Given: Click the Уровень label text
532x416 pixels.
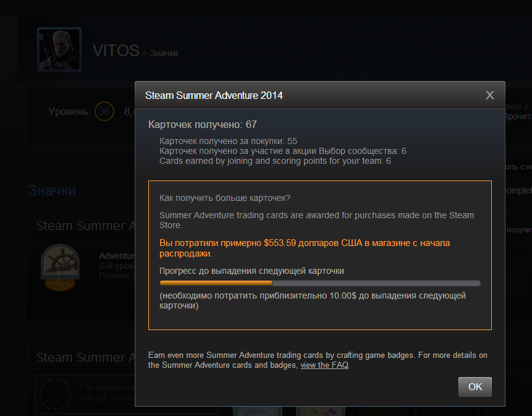Looking at the screenshot, I should click(x=70, y=111).
